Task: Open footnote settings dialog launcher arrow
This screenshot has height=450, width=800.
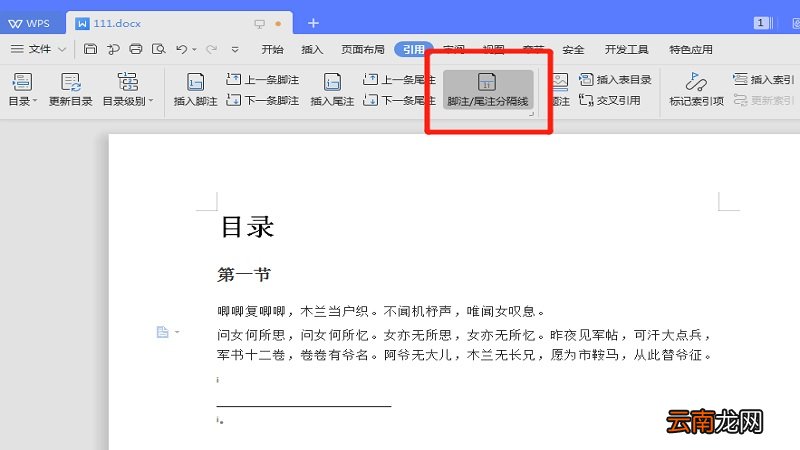Action: click(x=531, y=114)
